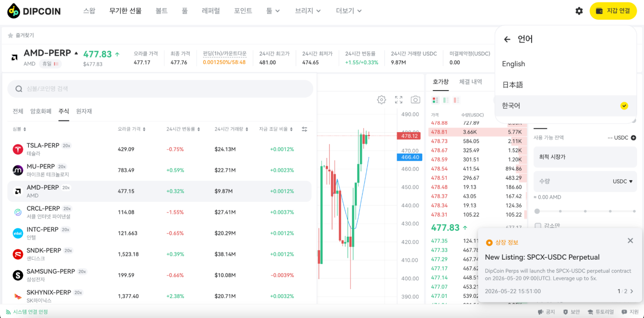Click 지갑 연결 connect wallet button
Viewport: 644px width, 318px height.
click(613, 11)
